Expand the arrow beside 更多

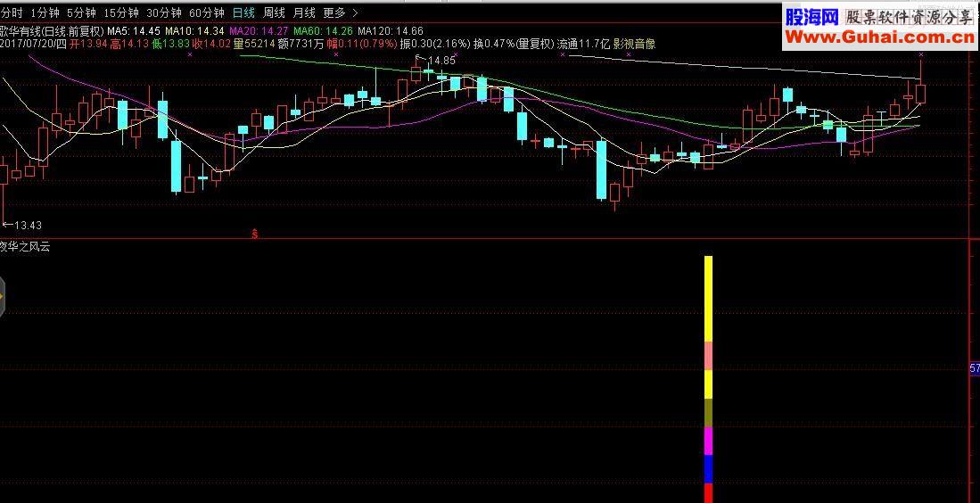pos(355,12)
